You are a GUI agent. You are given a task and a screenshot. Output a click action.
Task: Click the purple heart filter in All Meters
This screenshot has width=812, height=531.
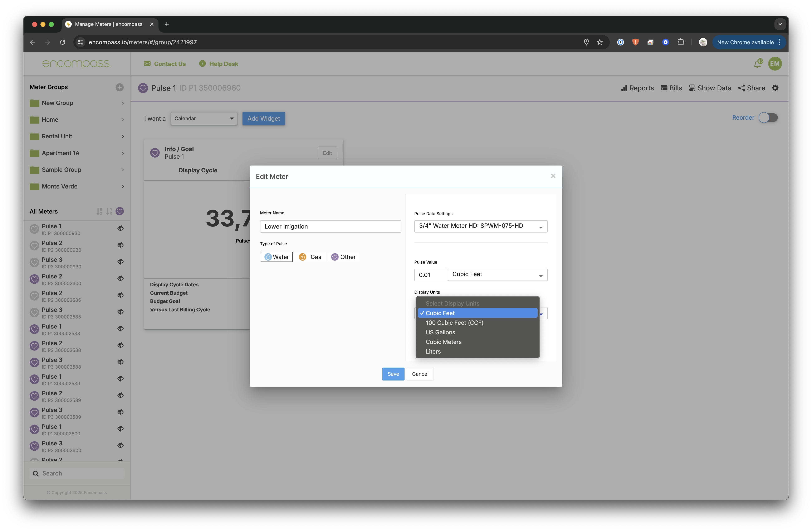(x=120, y=211)
